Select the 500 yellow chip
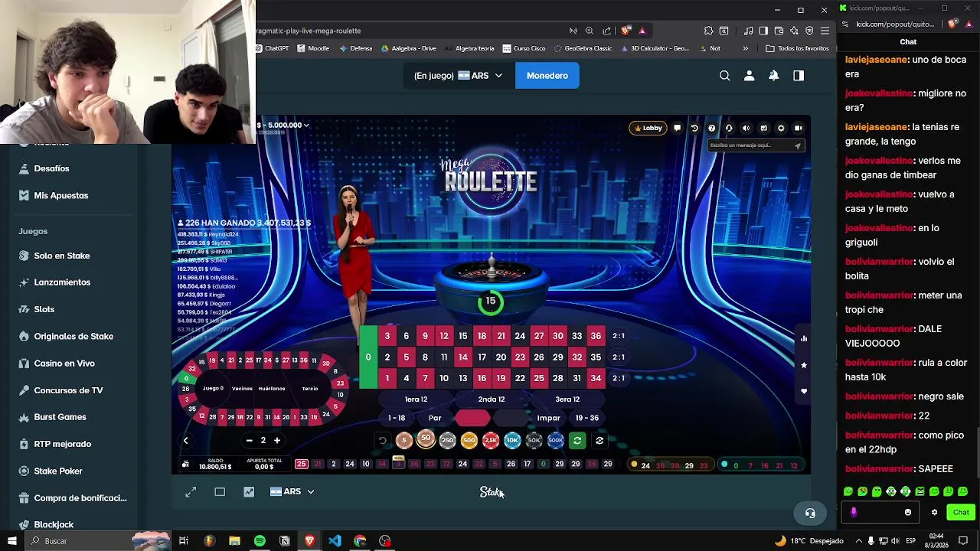 click(469, 441)
